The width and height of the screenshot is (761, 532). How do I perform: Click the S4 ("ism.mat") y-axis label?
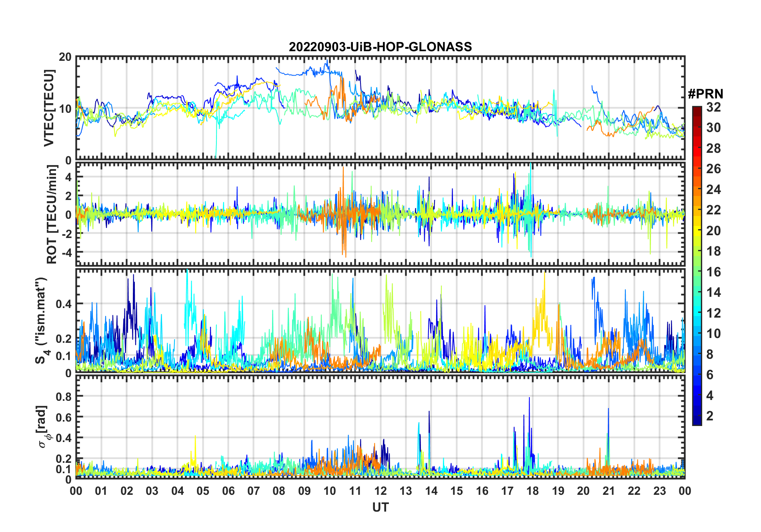(41, 321)
